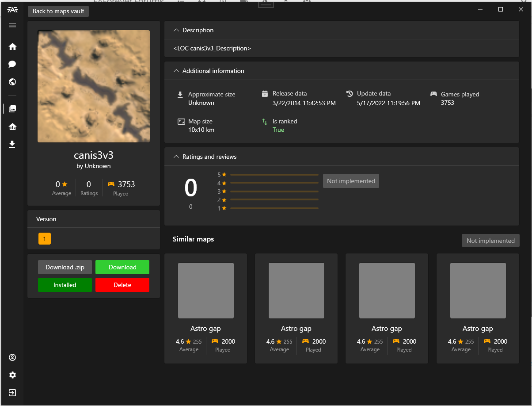Click the Download .zip button

click(x=65, y=267)
